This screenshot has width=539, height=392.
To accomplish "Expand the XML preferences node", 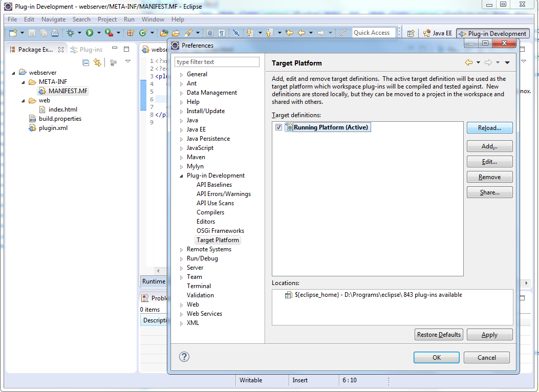I will [x=182, y=323].
